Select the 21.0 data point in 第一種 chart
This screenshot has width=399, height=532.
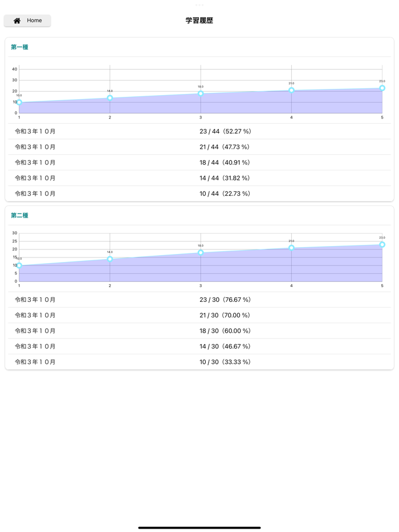[291, 90]
